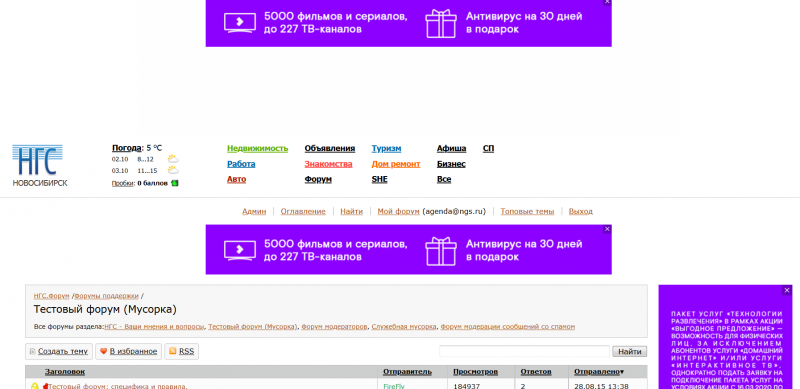800x389 pixels.
Task: Click the forum search input field
Action: click(x=524, y=351)
